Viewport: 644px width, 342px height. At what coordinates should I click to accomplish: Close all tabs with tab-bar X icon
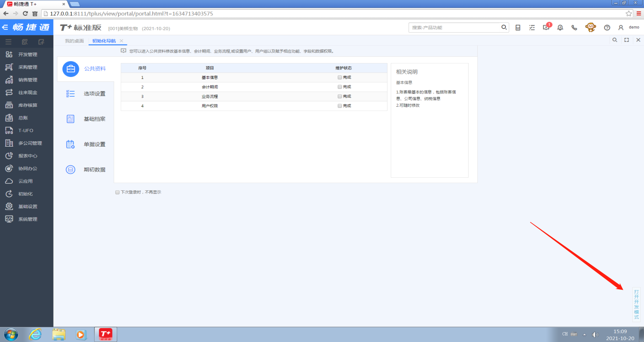click(638, 40)
